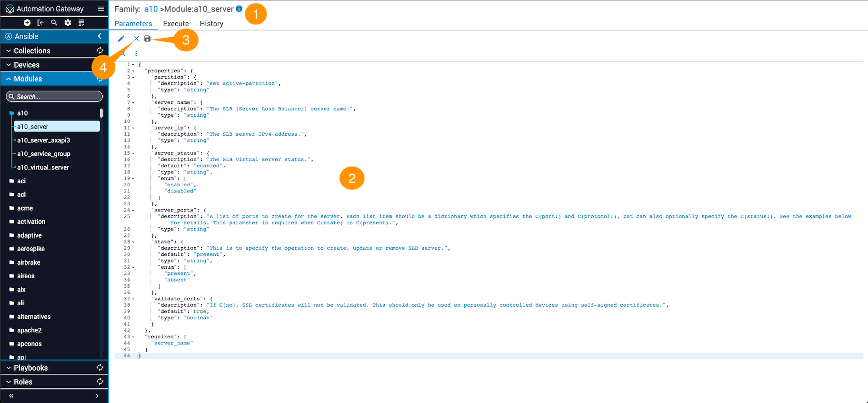Open the acl module family
This screenshot has height=403, width=868.
tap(21, 194)
